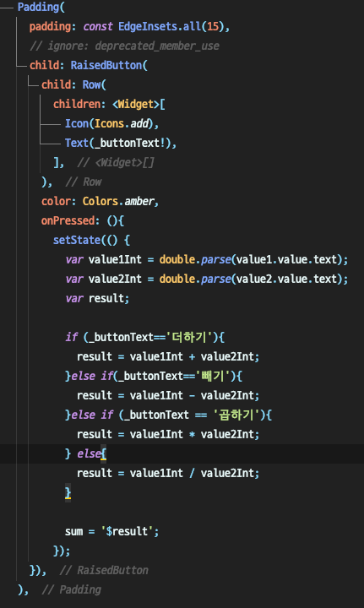Click the 'const' keyword
The height and width of the screenshot is (608, 364).
98,26
